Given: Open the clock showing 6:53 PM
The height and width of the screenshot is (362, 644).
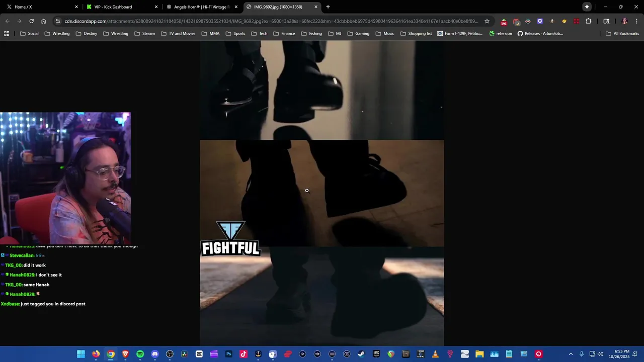Looking at the screenshot, I should pyautogui.click(x=618, y=354).
